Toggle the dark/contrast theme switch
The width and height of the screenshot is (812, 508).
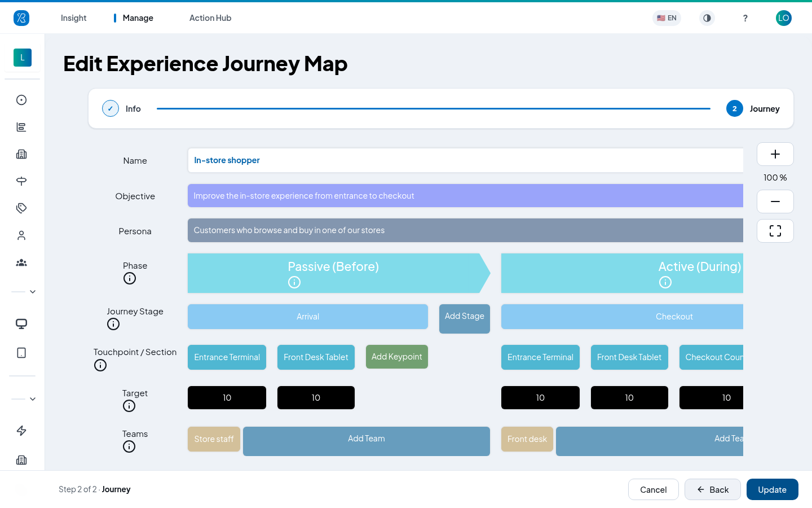707,18
